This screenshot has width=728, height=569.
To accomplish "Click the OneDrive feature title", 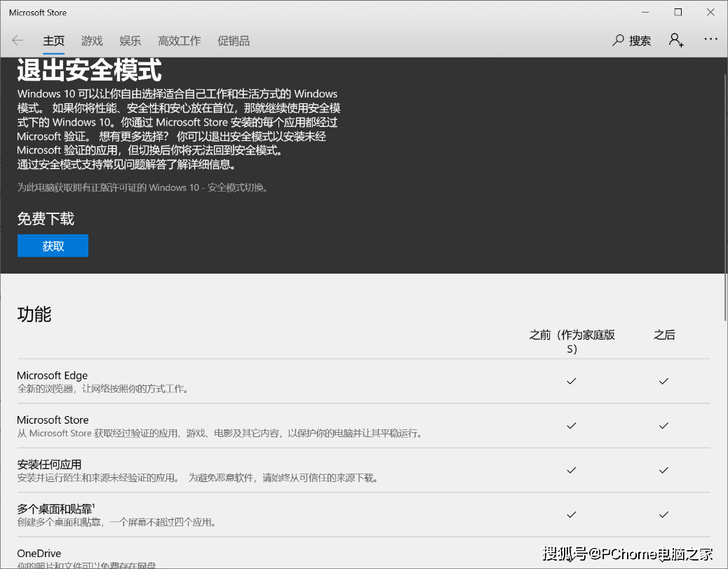I will (39, 553).
